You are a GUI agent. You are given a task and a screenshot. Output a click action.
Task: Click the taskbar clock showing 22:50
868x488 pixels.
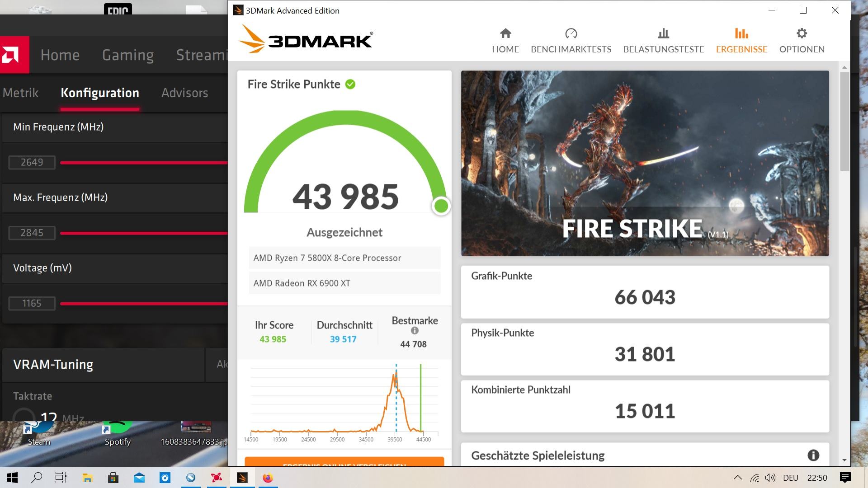(x=817, y=478)
